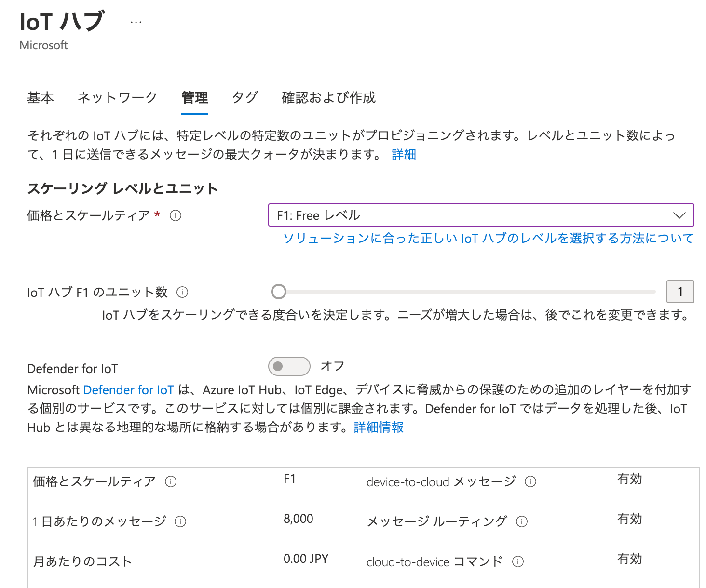Screen dimensions: 706x588
Task: Click info icon next to device-to-cloud メッセージ
Action: [530, 481]
